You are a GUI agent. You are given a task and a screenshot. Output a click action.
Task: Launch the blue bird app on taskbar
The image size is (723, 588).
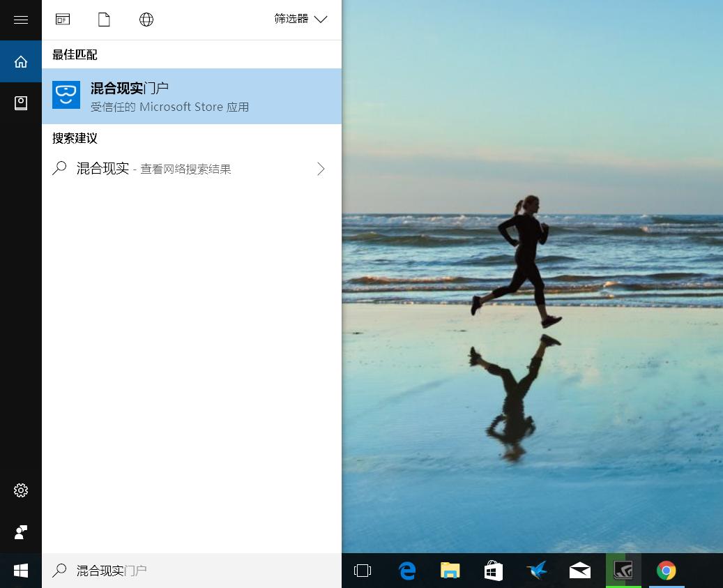point(537,571)
